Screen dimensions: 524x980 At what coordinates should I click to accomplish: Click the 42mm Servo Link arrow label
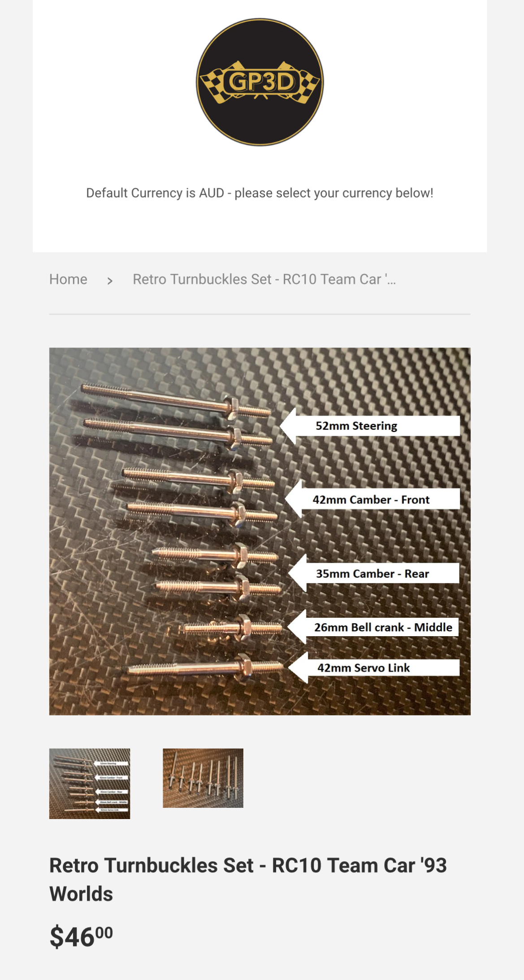click(x=374, y=668)
